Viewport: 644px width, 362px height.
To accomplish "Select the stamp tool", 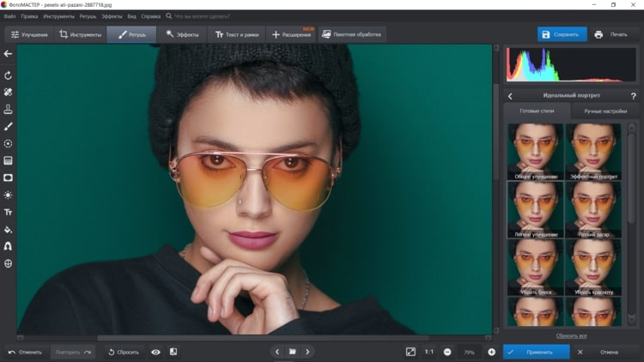I will tap(8, 109).
